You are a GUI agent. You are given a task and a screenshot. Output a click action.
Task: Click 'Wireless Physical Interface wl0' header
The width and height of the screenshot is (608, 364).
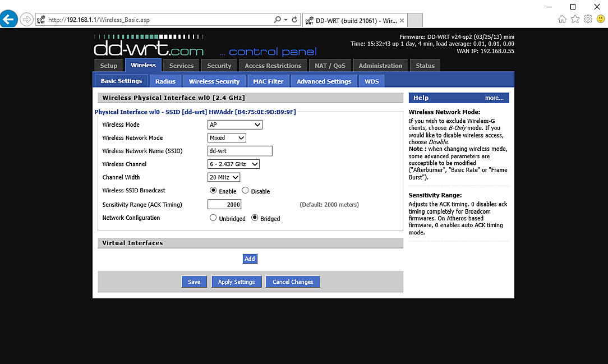coord(174,98)
